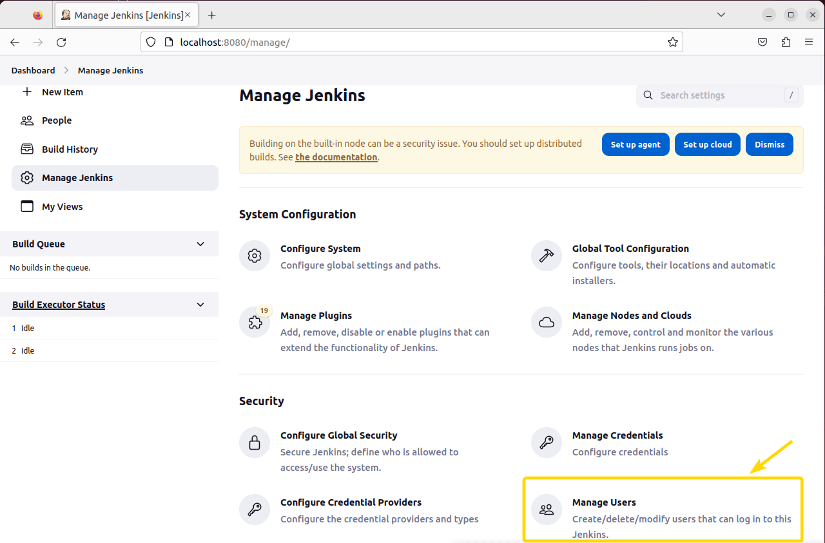Click the breadcrumb chevron after Dashboard

pos(66,71)
